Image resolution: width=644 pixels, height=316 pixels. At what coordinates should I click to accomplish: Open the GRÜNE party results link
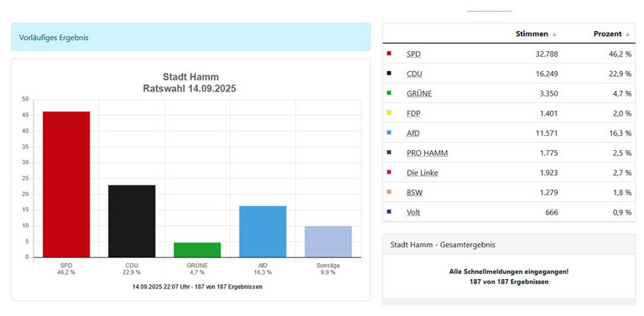click(x=419, y=94)
